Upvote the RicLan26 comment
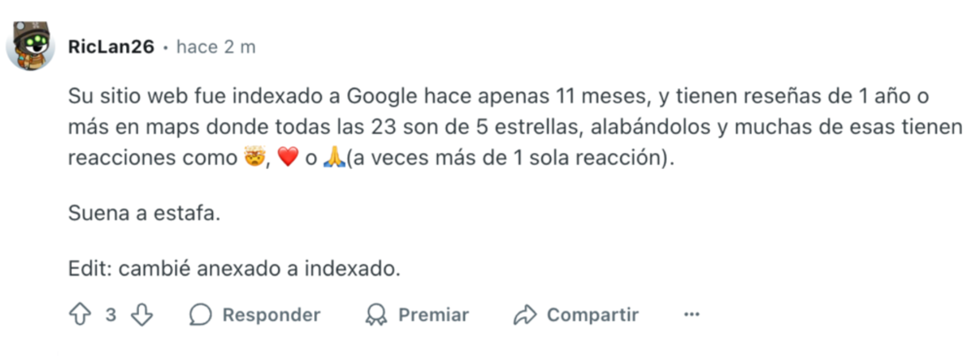The image size is (980, 356). coord(80,314)
